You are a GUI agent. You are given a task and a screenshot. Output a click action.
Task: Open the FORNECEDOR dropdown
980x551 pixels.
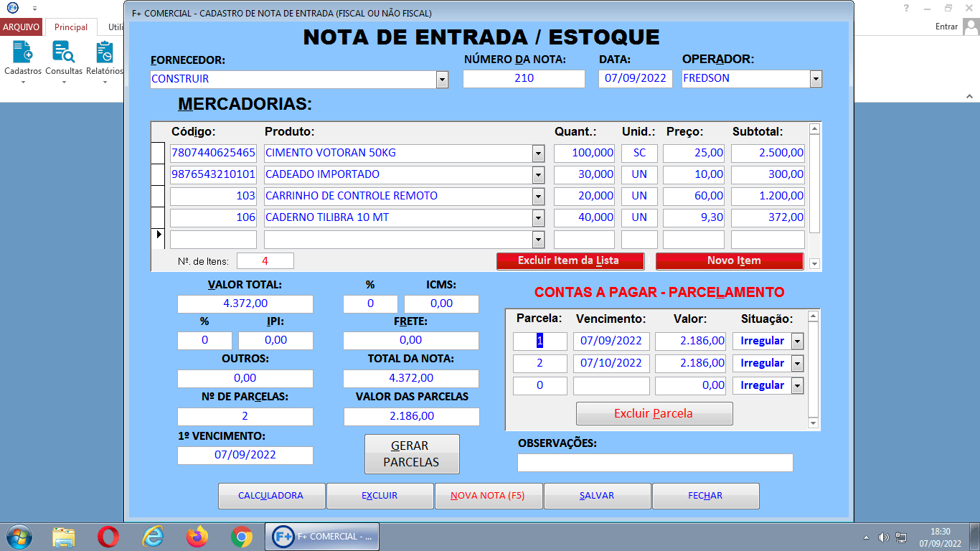pyautogui.click(x=443, y=78)
